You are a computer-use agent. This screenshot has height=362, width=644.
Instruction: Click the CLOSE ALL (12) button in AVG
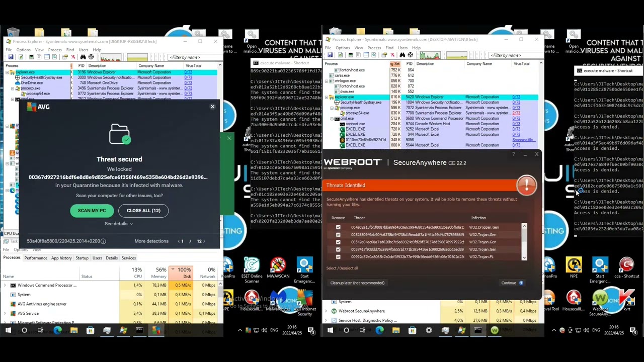pos(143,211)
